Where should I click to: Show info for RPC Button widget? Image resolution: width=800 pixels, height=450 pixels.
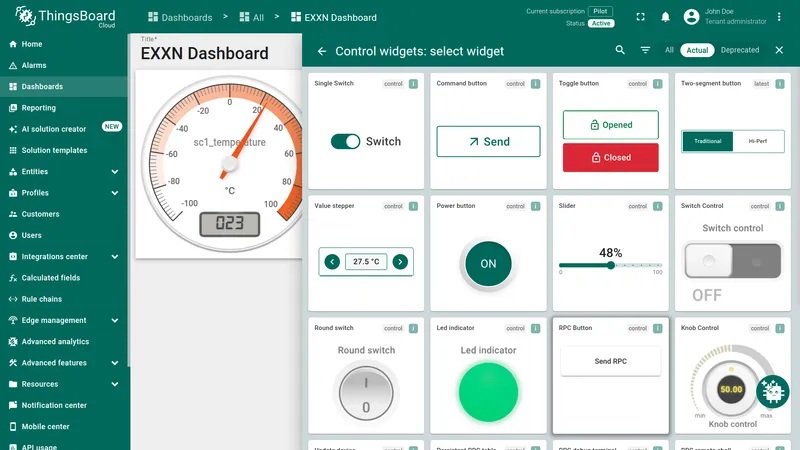[658, 329]
